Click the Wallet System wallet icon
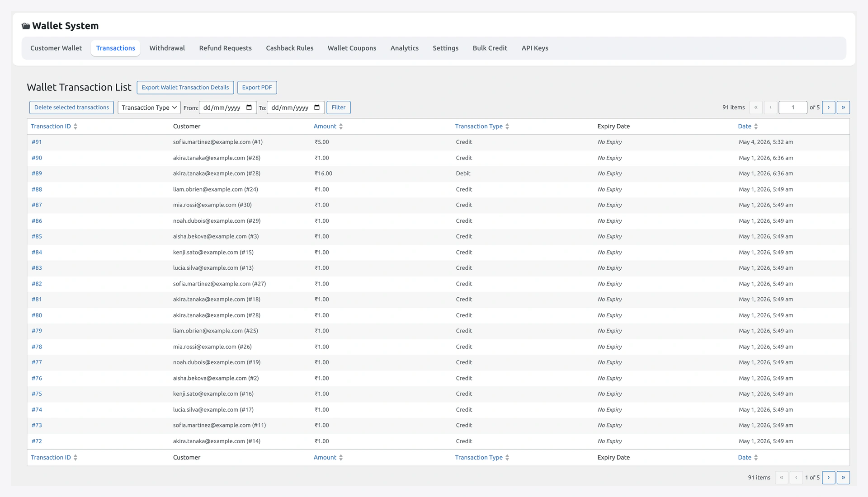The width and height of the screenshot is (868, 497). (x=26, y=26)
